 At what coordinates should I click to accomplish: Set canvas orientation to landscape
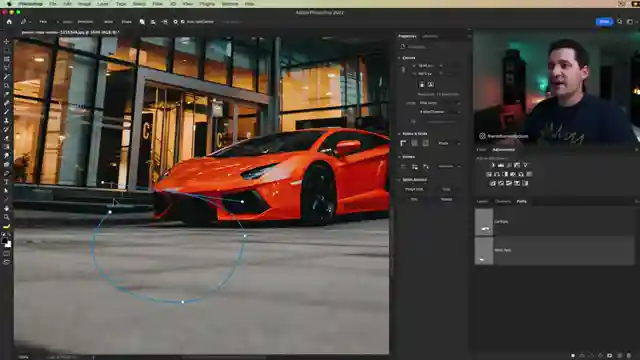coord(430,84)
